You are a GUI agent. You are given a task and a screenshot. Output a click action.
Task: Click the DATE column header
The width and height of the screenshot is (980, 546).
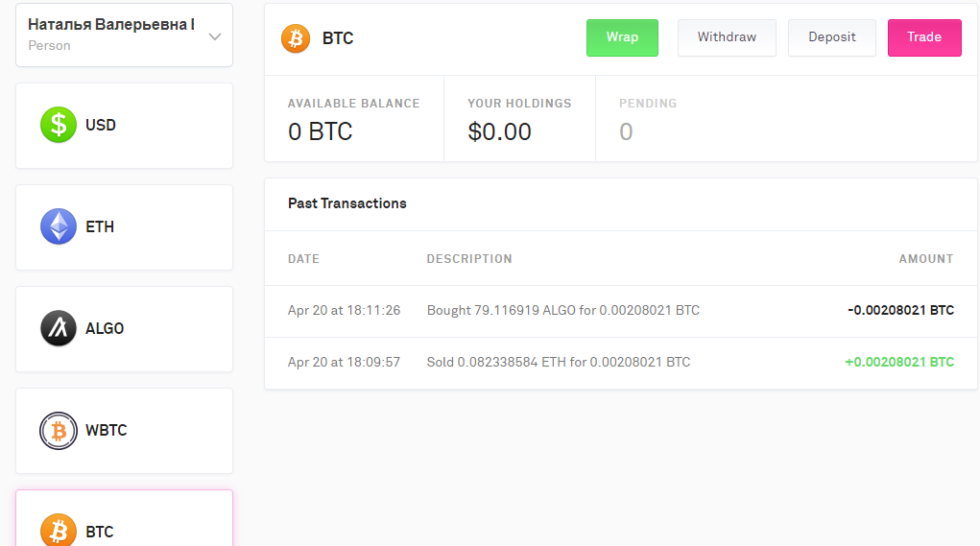pos(303,259)
